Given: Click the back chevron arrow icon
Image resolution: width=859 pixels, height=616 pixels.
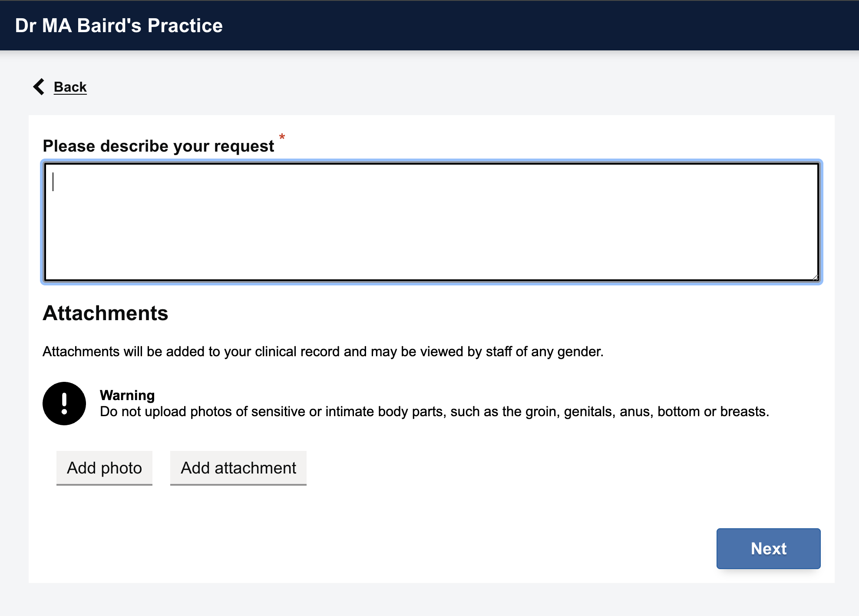Looking at the screenshot, I should click(39, 87).
